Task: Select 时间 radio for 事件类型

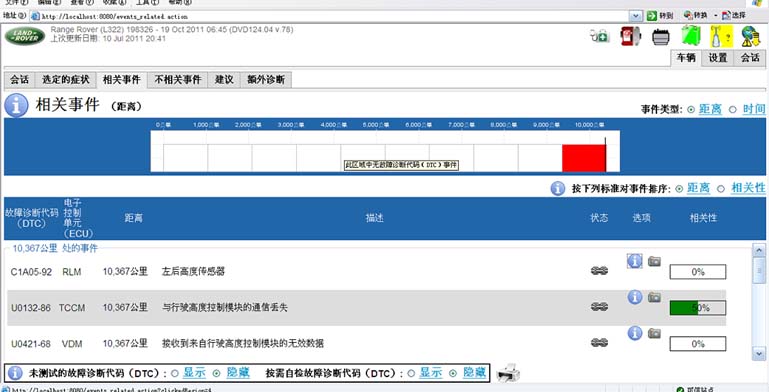Action: [733, 110]
